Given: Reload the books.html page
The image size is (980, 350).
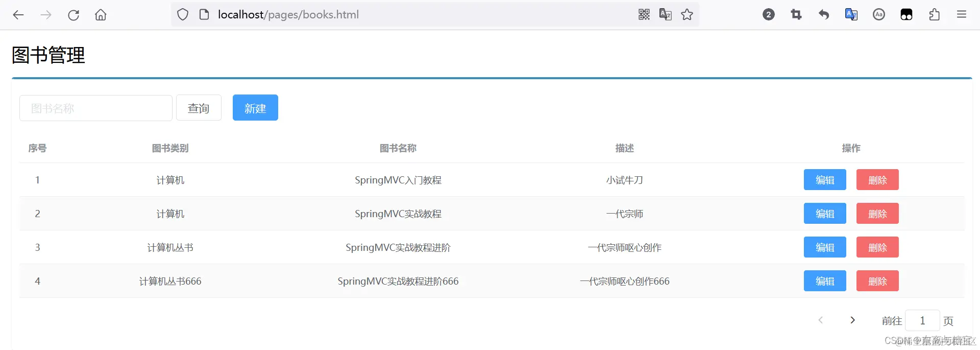Looking at the screenshot, I should pyautogui.click(x=73, y=15).
